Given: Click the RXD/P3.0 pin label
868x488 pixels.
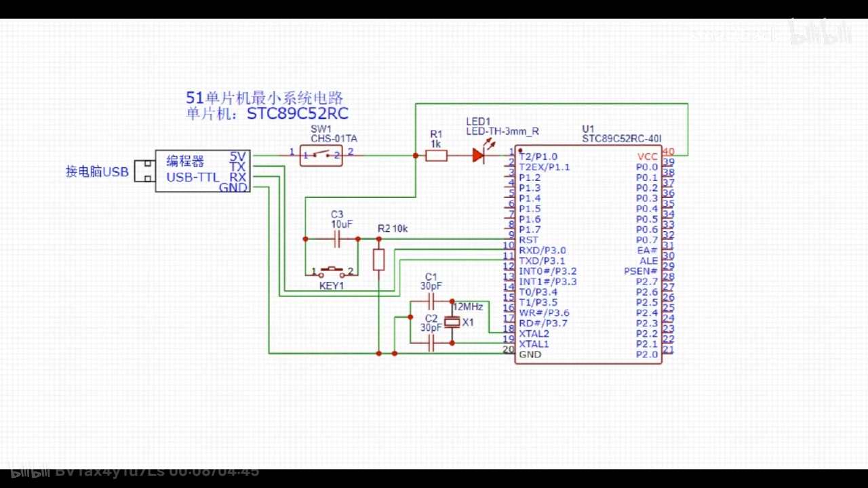Looking at the screenshot, I should click(542, 250).
